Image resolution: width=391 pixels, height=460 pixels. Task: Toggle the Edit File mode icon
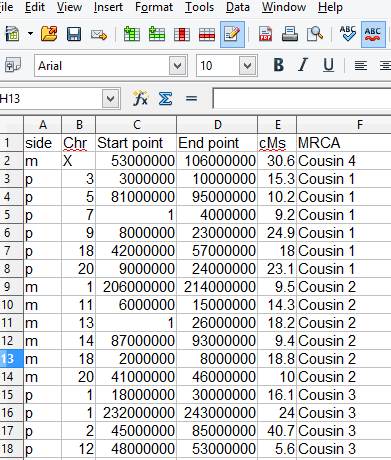click(232, 34)
